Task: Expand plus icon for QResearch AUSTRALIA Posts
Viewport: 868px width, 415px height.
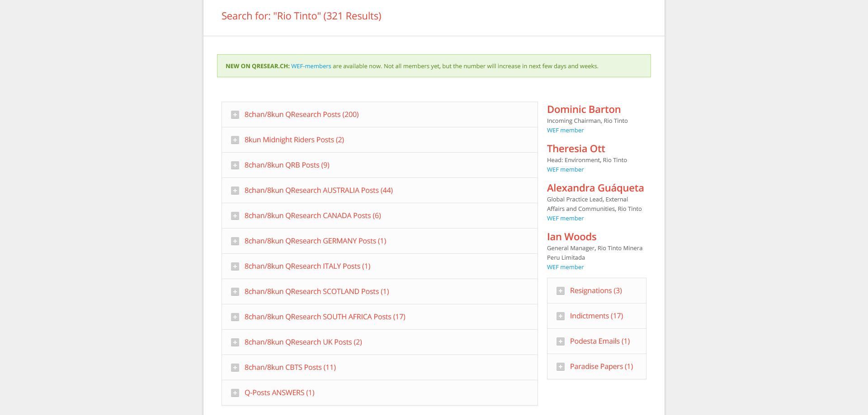Action: 235,191
